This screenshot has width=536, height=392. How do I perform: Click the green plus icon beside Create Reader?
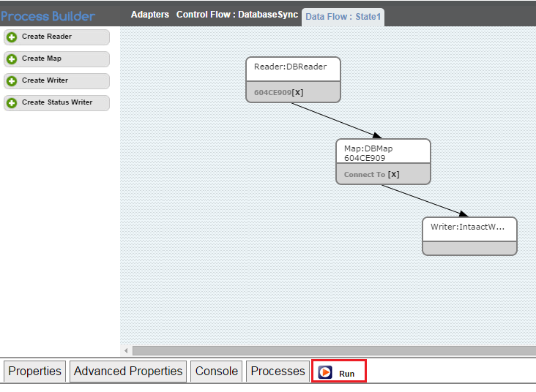pos(12,37)
